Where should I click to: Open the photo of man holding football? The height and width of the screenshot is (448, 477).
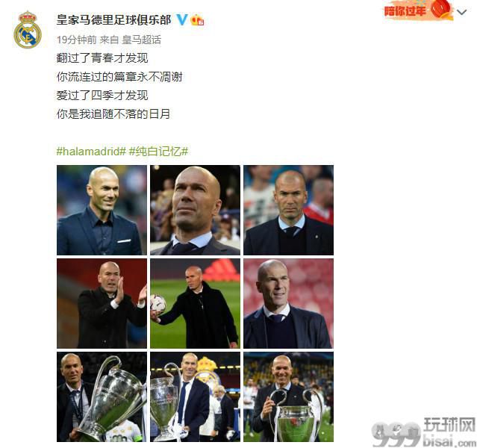tap(195, 303)
